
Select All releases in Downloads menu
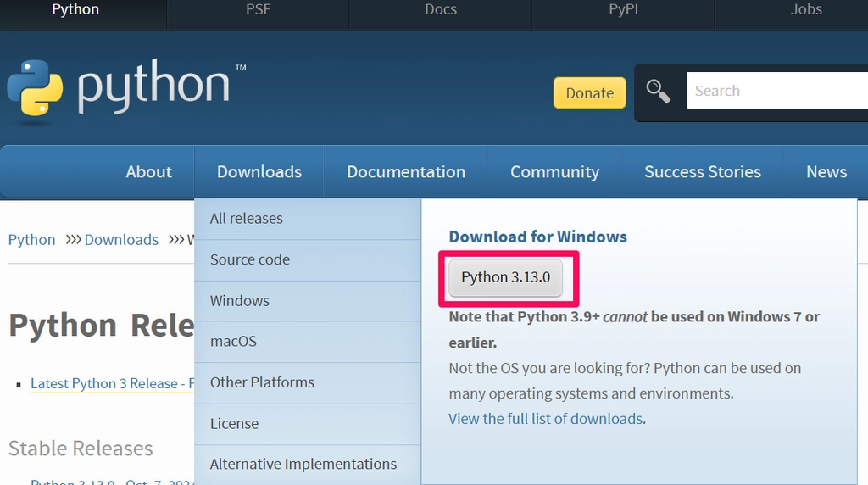click(307, 219)
